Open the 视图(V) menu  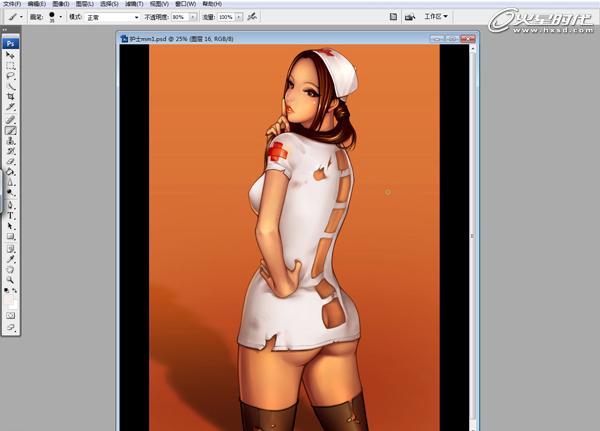159,4
